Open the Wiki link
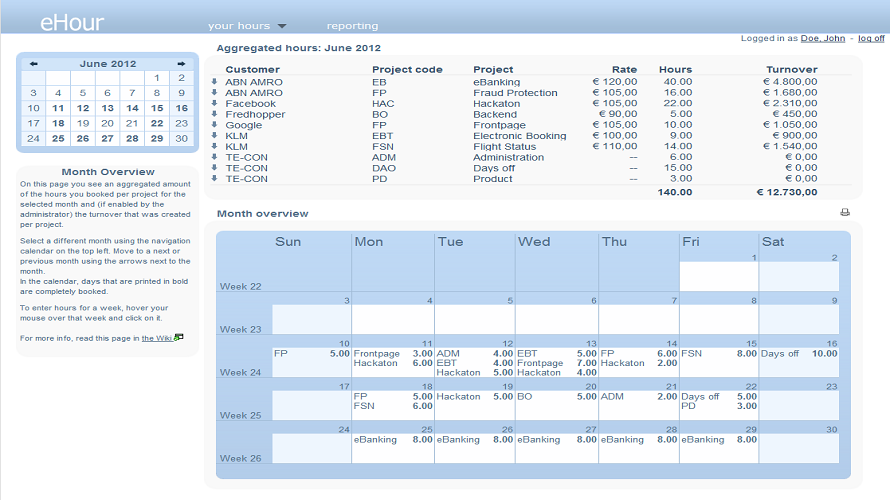The height and width of the screenshot is (500, 890). 157,338
